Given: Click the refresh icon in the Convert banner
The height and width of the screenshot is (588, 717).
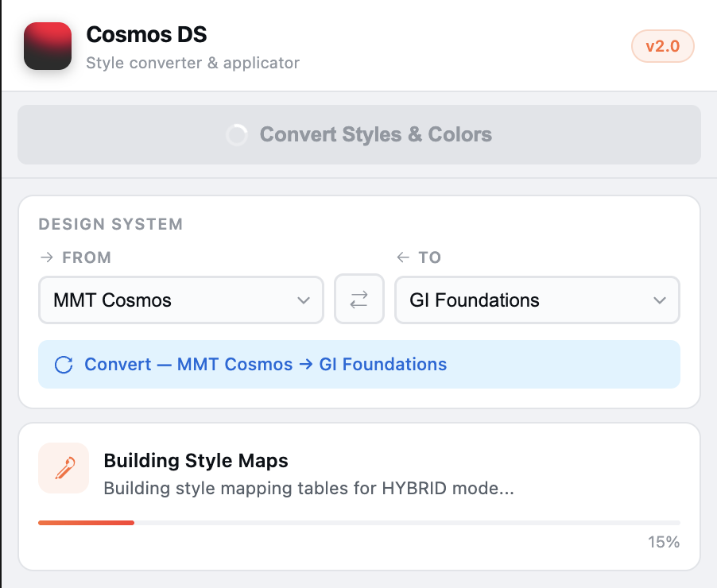Looking at the screenshot, I should [x=64, y=365].
